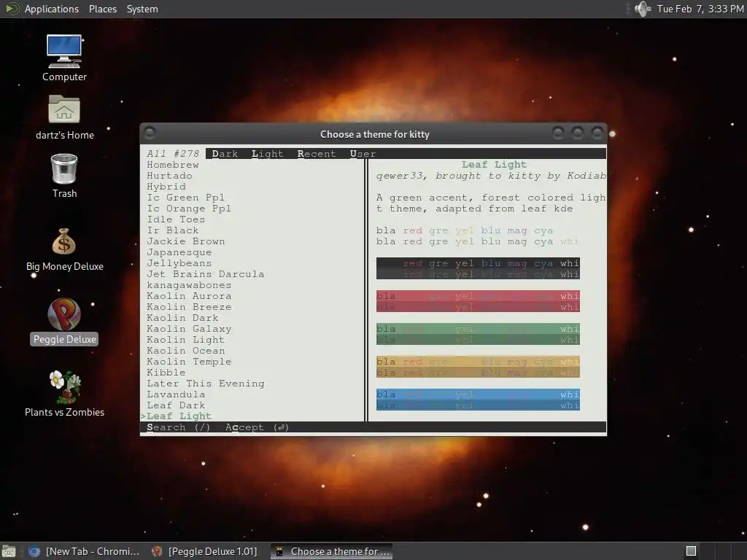747x560 pixels.
Task: Click Accept in the bottom bar
Action: (257, 427)
